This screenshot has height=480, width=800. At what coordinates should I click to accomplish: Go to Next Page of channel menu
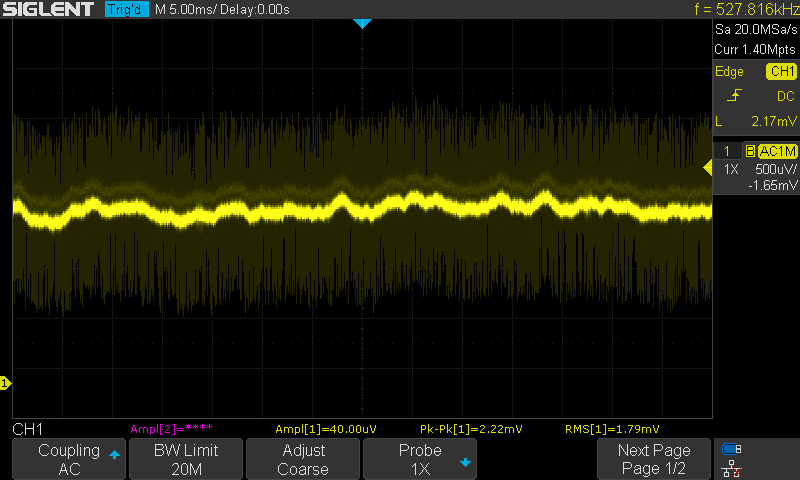click(653, 459)
